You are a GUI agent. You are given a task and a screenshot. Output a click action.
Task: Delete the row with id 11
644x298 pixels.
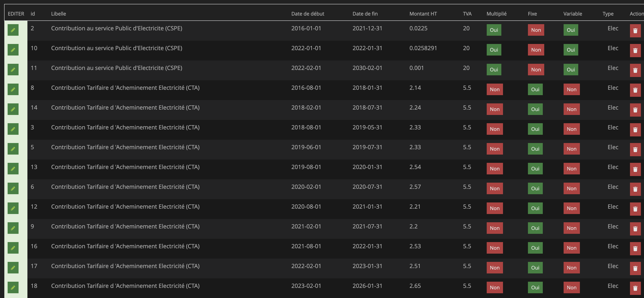635,70
